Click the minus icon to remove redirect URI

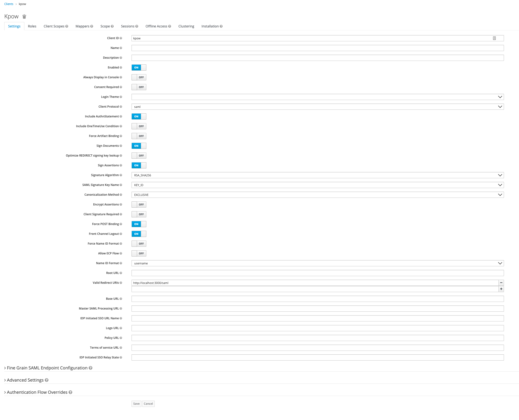(x=501, y=283)
